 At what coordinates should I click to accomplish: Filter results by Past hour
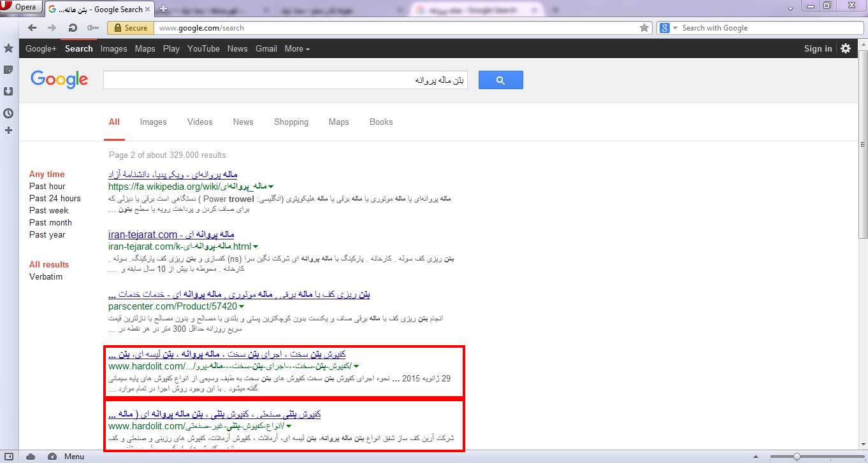47,186
